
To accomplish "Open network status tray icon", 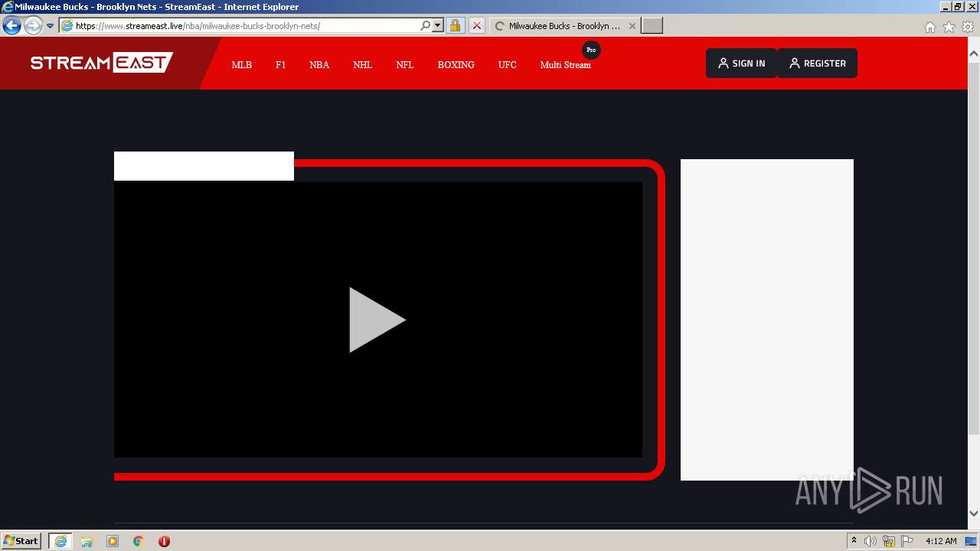I will pyautogui.click(x=889, y=541).
